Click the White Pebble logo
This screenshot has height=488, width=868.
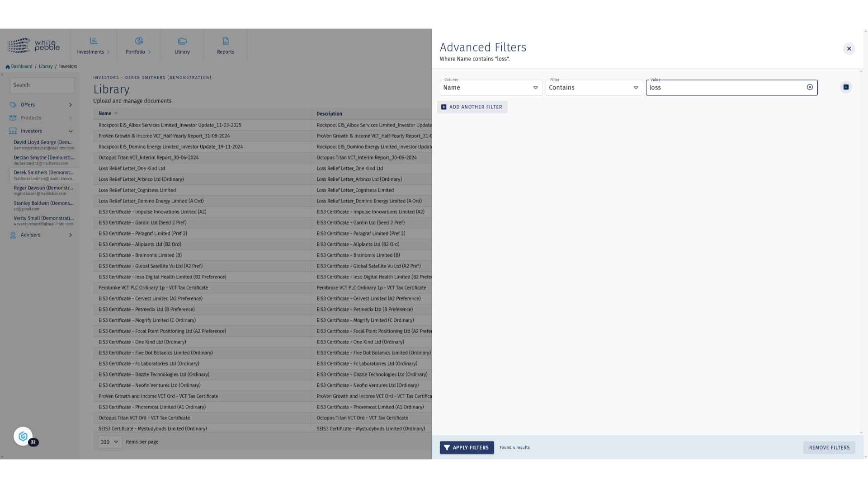click(x=33, y=45)
